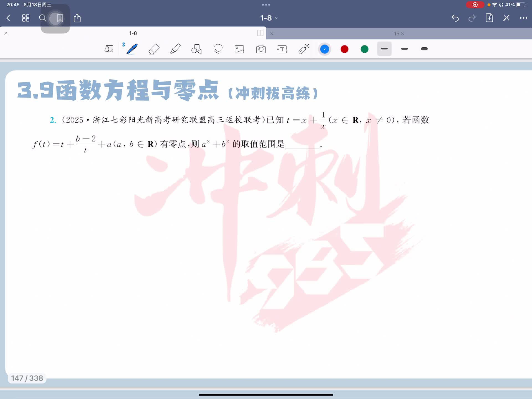Expand the 1-8 document title dropdown
Viewport: 532px width, 399px height.
268,18
